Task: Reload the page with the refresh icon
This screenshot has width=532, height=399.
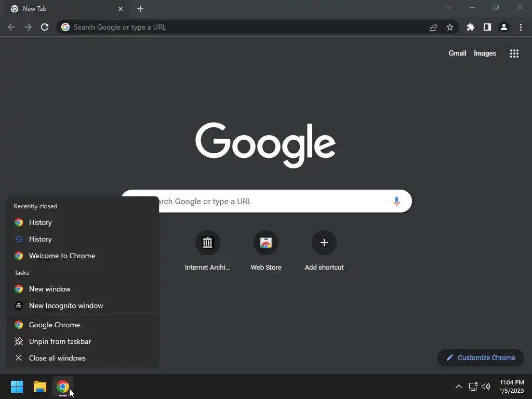Action: pyautogui.click(x=45, y=27)
